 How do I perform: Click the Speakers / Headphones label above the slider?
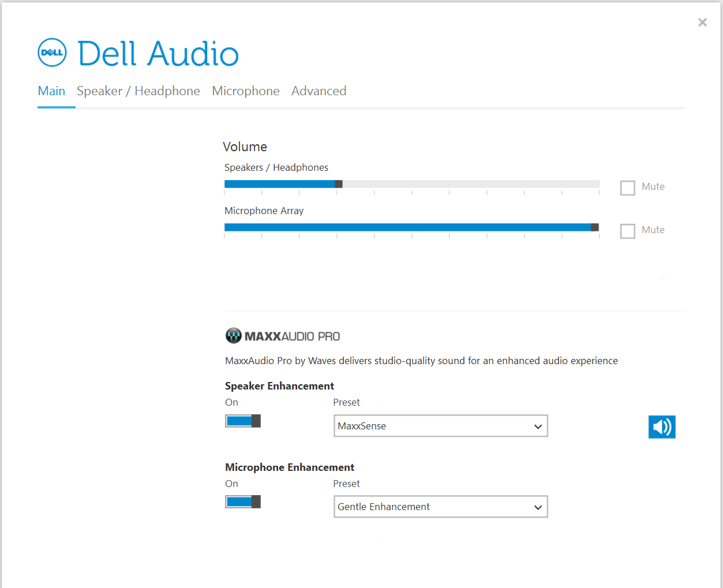point(276,167)
